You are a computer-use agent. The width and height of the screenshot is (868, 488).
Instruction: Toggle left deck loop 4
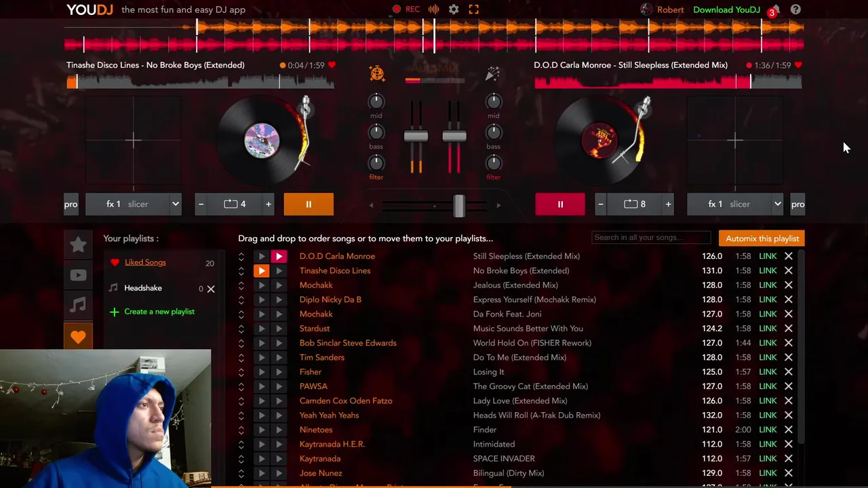click(235, 204)
